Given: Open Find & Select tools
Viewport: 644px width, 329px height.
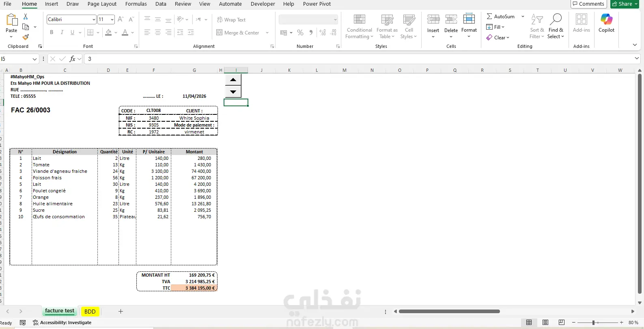Looking at the screenshot, I should click(556, 26).
